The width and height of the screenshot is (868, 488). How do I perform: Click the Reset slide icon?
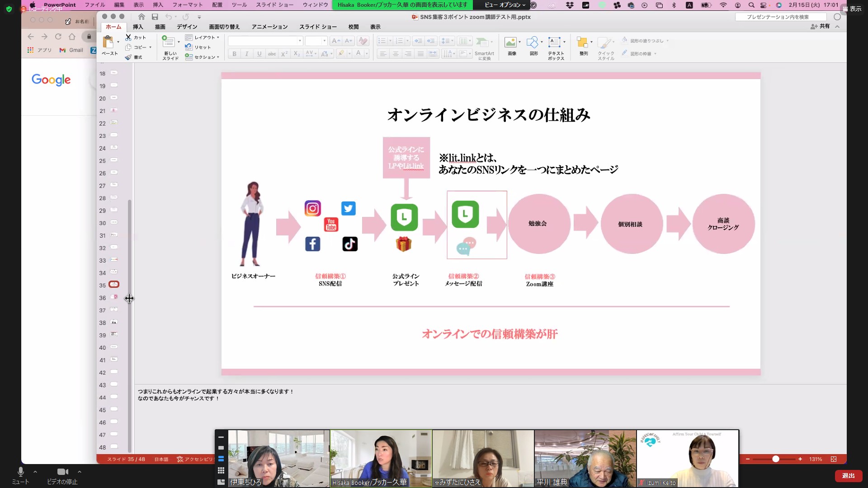(x=189, y=47)
